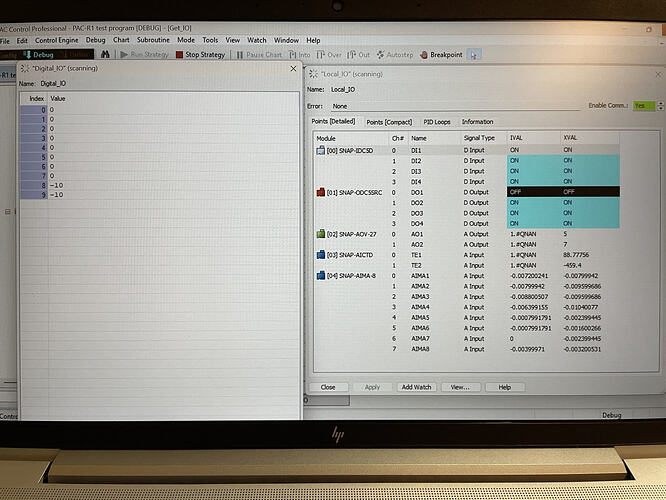Viewport: 666px width, 500px height.
Task: Click the Close button in Local_IO dialog
Action: [328, 387]
